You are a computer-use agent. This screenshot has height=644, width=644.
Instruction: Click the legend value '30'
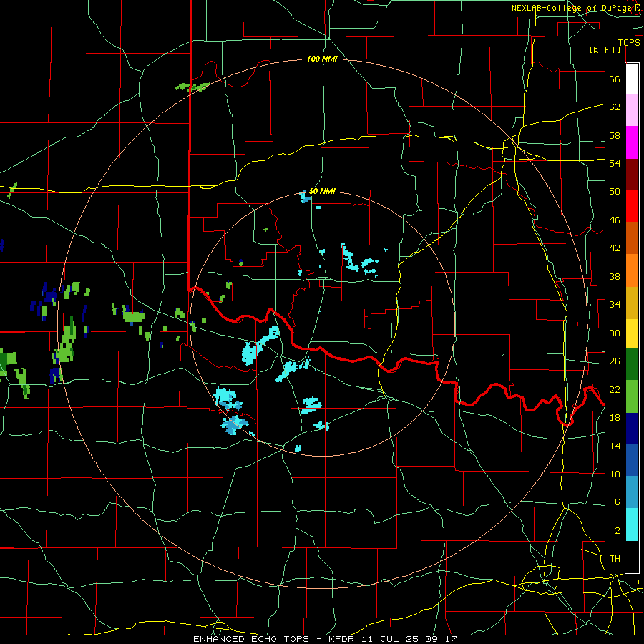tap(615, 333)
